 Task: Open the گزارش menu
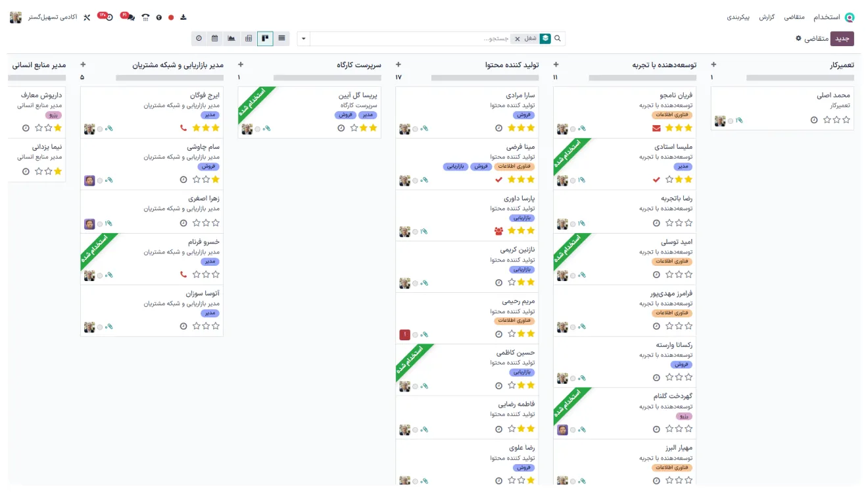coord(767,17)
